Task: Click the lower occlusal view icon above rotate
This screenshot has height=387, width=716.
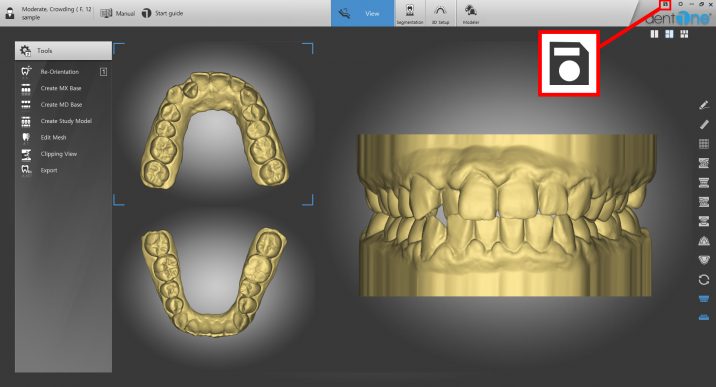Action: click(704, 260)
